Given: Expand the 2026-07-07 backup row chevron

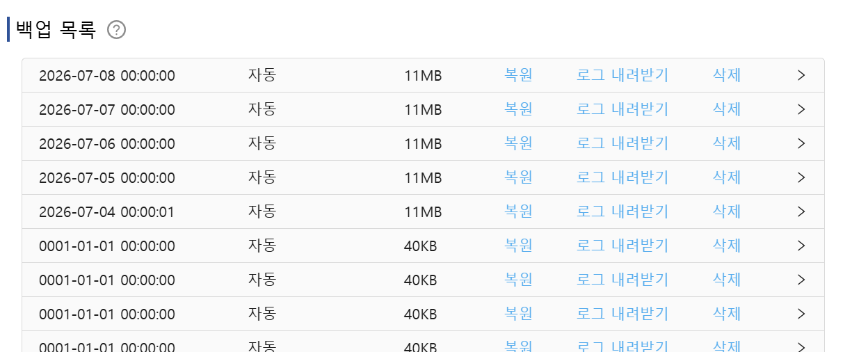Looking at the screenshot, I should pos(801,109).
